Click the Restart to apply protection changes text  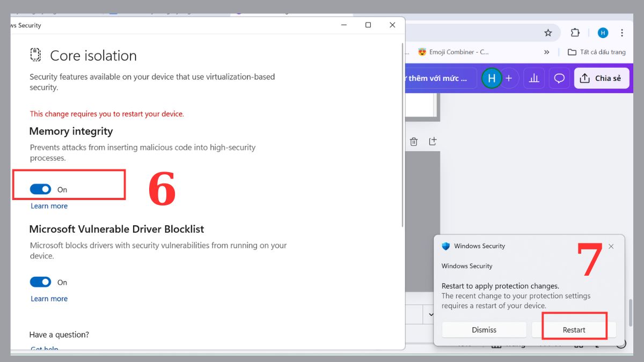(500, 286)
